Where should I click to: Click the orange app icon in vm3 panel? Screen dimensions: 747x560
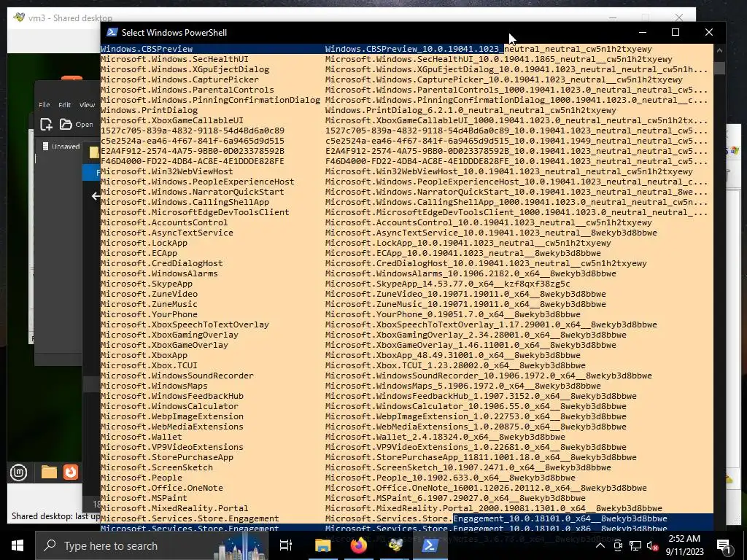coord(71,472)
